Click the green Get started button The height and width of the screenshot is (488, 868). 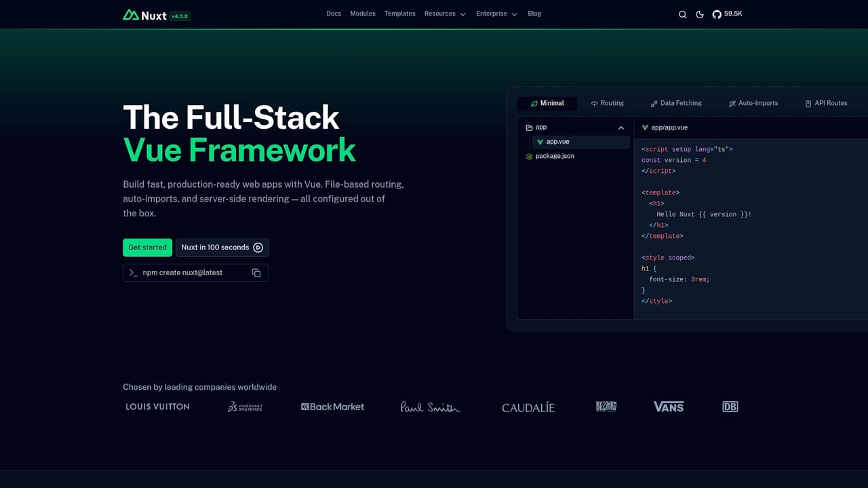click(147, 247)
